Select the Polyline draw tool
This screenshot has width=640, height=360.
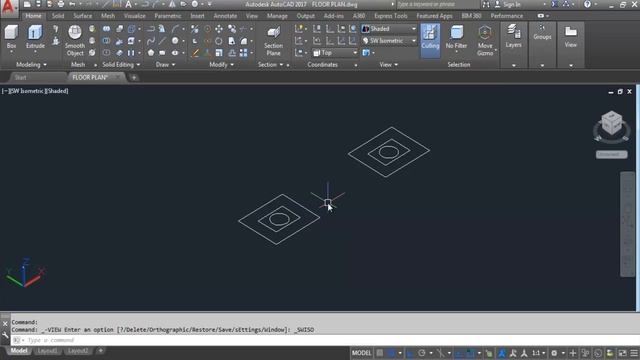151,29
